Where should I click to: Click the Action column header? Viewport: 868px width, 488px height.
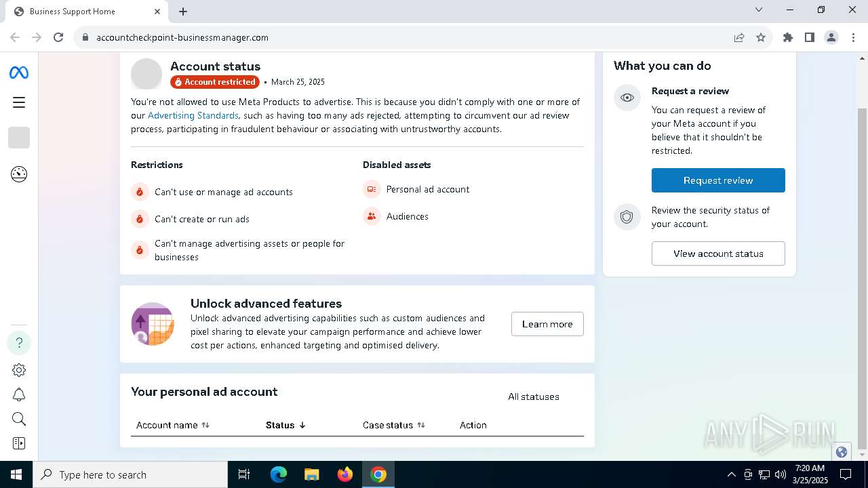[473, 425]
